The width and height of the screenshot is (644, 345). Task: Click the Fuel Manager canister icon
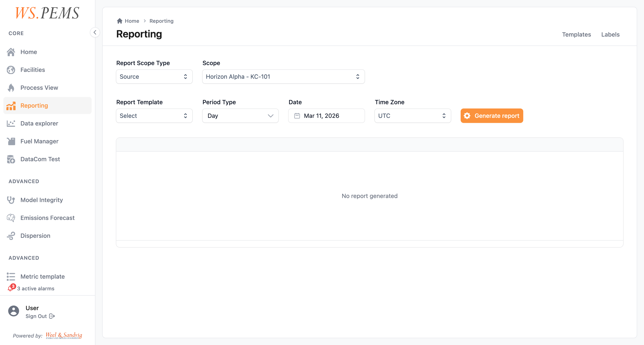pos(11,141)
